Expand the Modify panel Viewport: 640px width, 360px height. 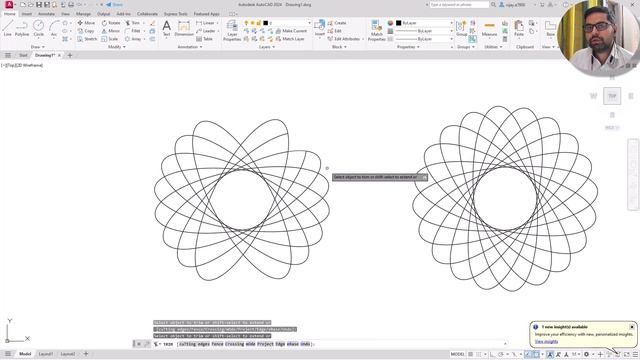click(117, 47)
